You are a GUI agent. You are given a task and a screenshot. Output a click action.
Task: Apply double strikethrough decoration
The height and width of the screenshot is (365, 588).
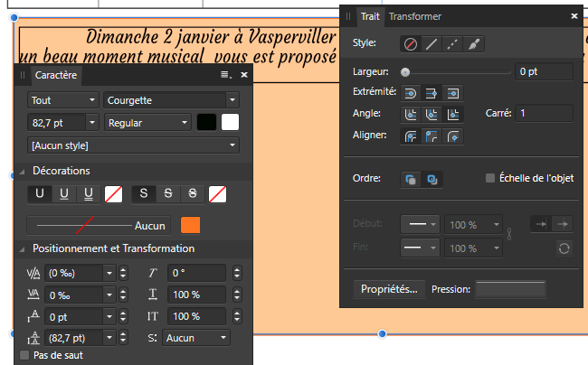point(193,194)
